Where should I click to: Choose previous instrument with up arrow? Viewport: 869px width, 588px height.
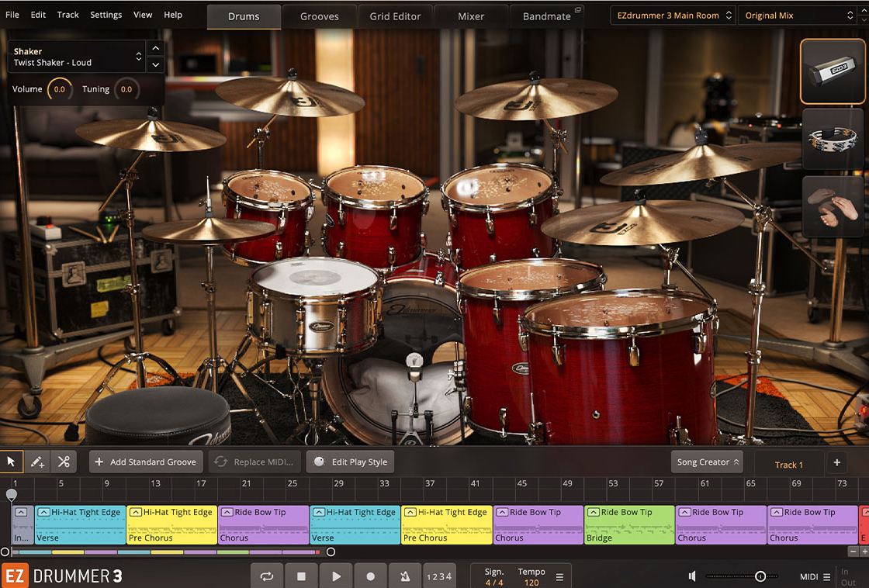156,48
